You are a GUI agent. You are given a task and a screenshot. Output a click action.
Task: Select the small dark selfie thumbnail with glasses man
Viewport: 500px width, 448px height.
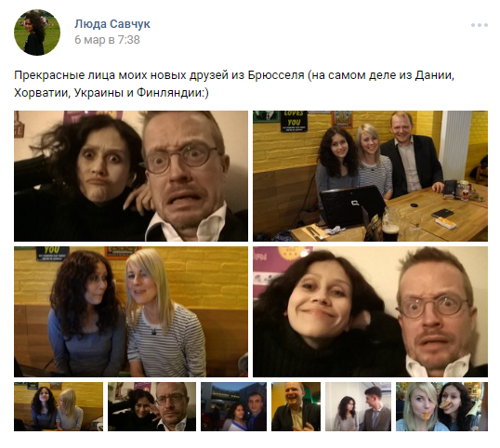click(151, 406)
